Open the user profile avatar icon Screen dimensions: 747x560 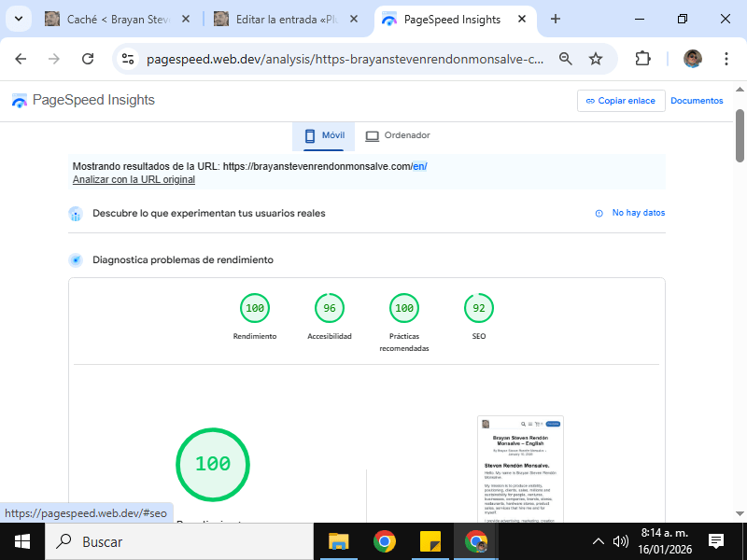[692, 59]
